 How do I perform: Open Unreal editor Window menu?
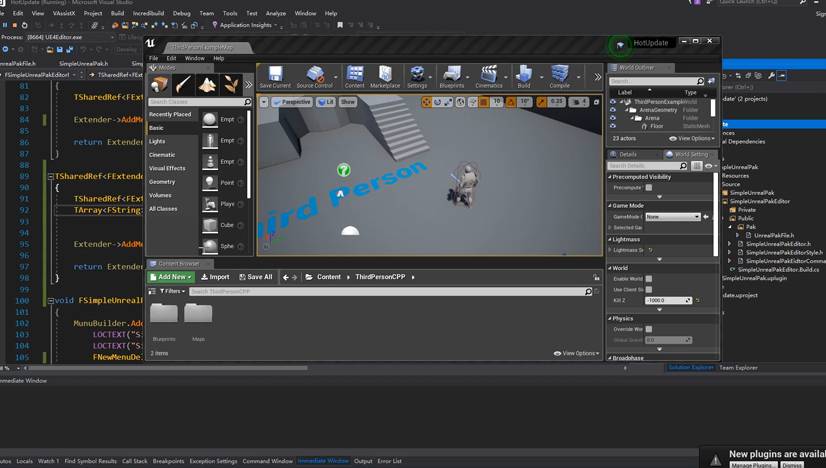pyautogui.click(x=194, y=58)
